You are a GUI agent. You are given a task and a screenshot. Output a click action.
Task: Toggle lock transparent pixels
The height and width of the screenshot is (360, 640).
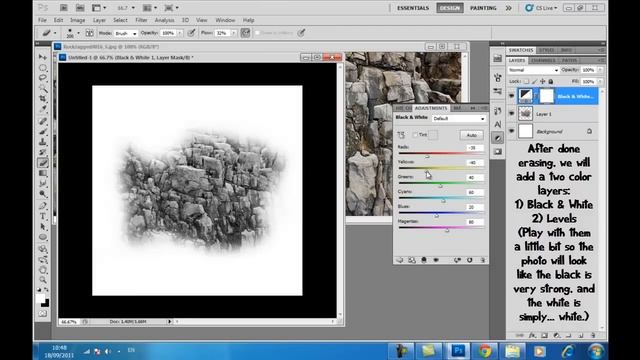526,82
